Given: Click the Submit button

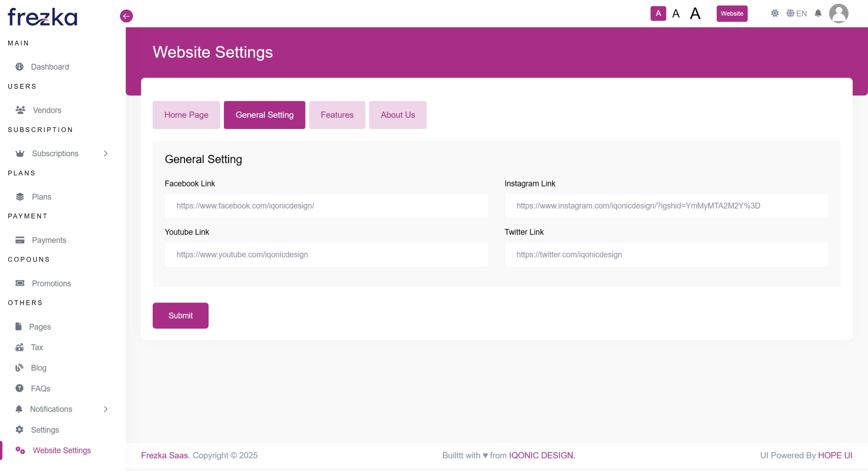Looking at the screenshot, I should point(180,315).
